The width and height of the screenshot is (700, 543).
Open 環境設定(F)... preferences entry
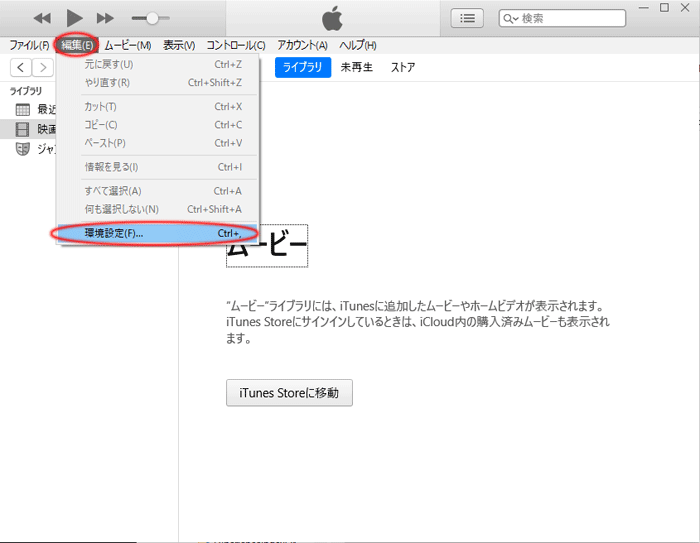click(158, 233)
